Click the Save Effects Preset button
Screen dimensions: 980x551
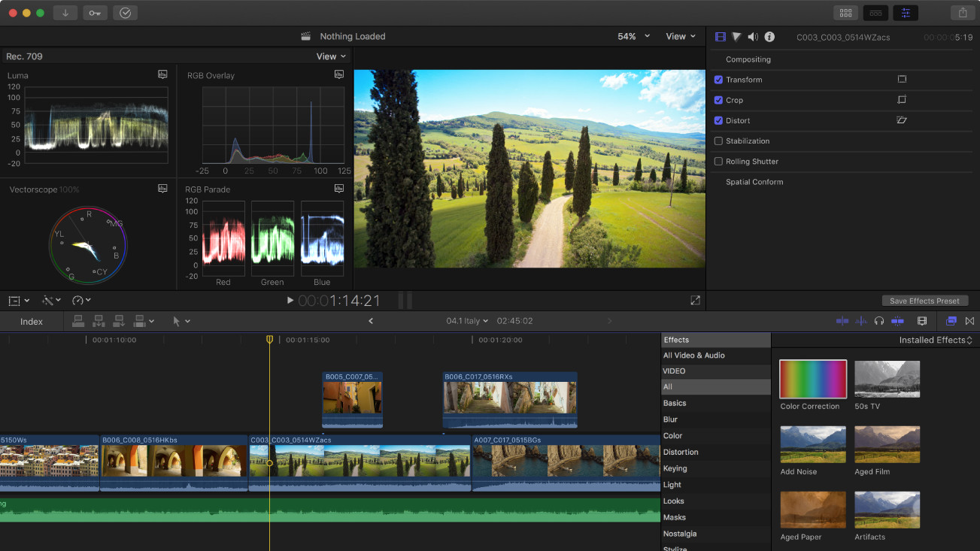point(924,301)
